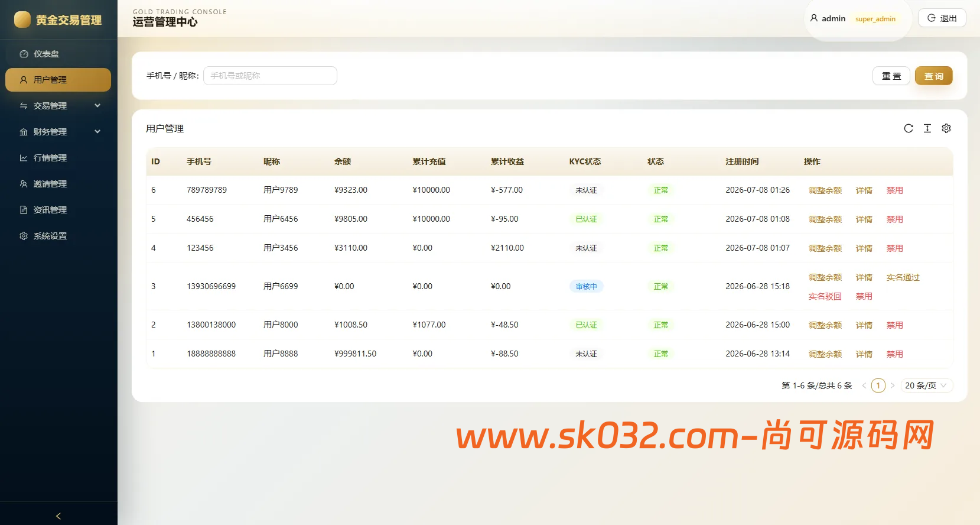The width and height of the screenshot is (980, 525).
Task: Click 未认证 tag for user 789789789
Action: tap(586, 190)
